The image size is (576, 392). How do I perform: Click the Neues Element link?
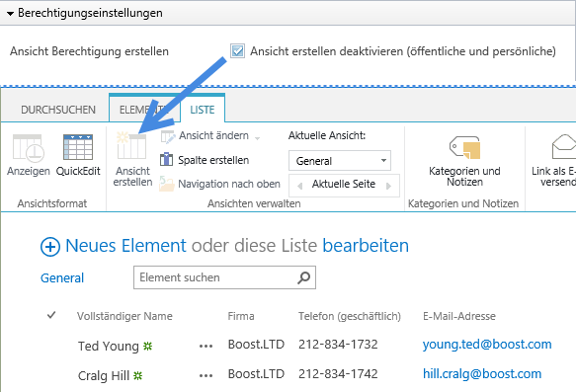[125, 246]
